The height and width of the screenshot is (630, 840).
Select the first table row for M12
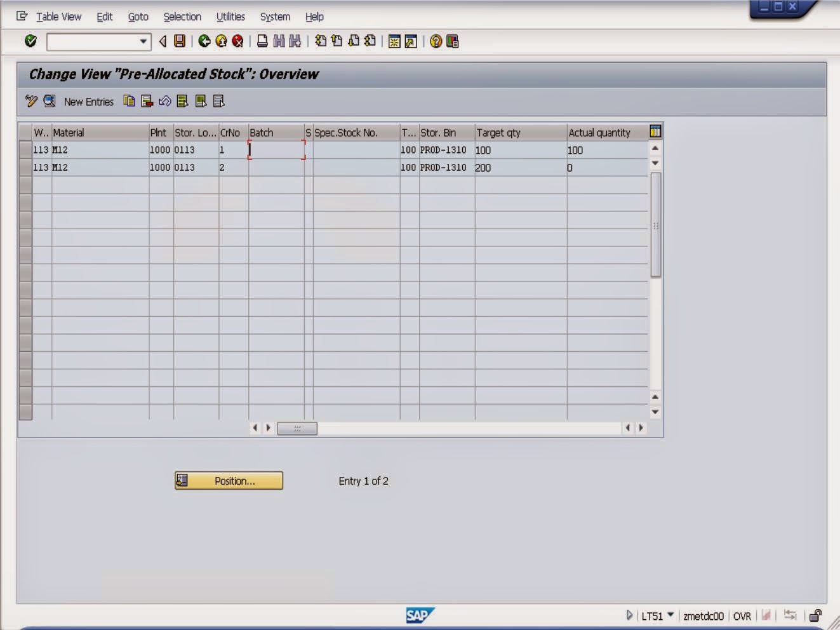pyautogui.click(x=25, y=150)
